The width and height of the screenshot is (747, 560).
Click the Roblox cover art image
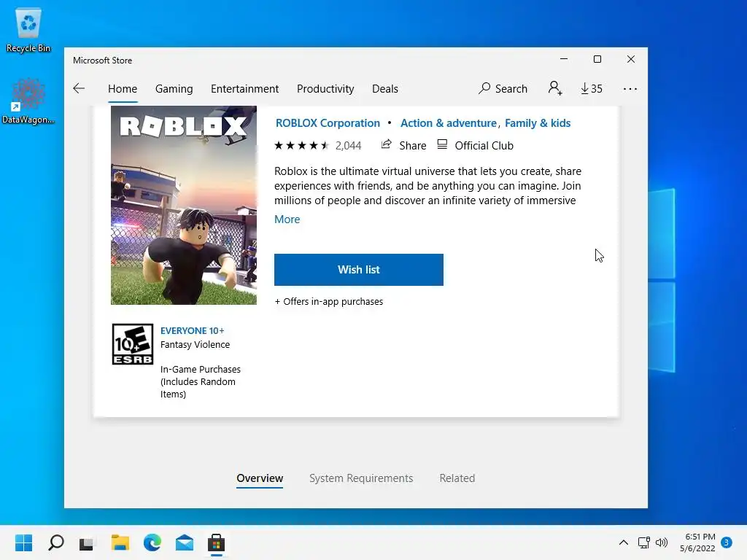pos(184,205)
